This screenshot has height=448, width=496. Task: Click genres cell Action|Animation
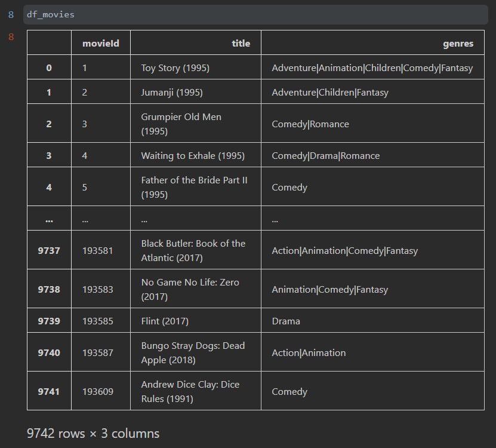372,352
